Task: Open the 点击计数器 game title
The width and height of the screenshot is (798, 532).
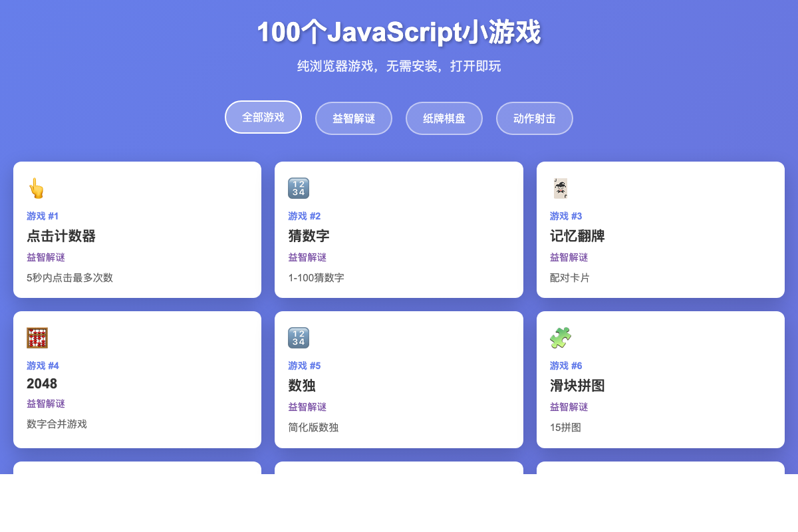Action: [x=61, y=236]
